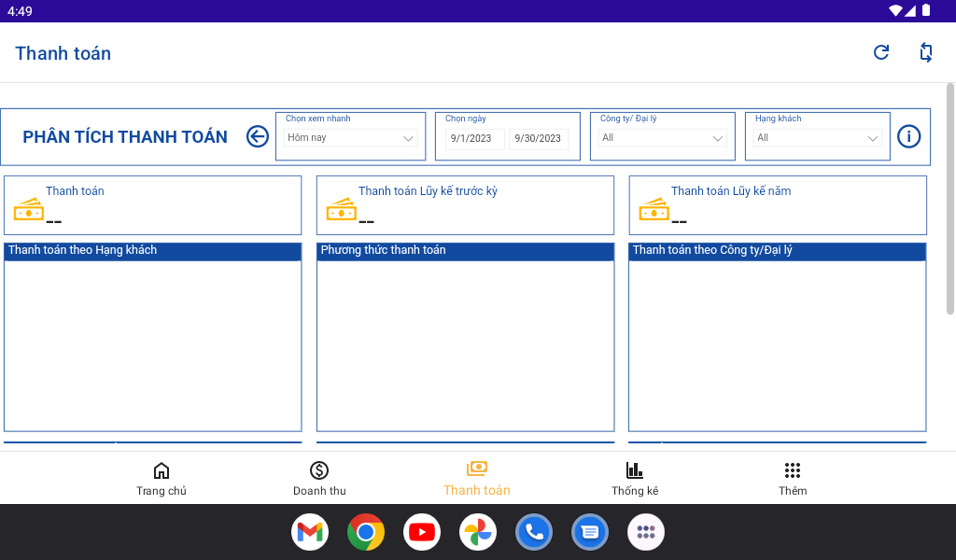Viewport: 956px width, 560px height.
Task: Click the start date field 9/1/2023
Action: click(x=474, y=138)
